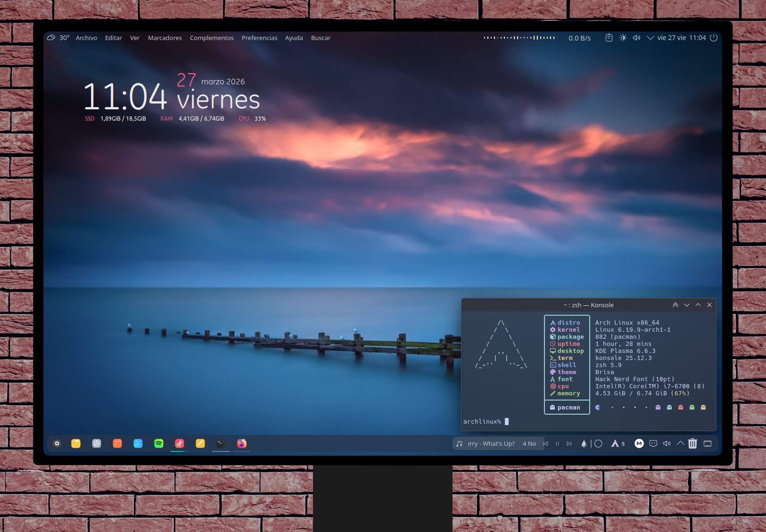Open the Buscar menu

pos(321,38)
